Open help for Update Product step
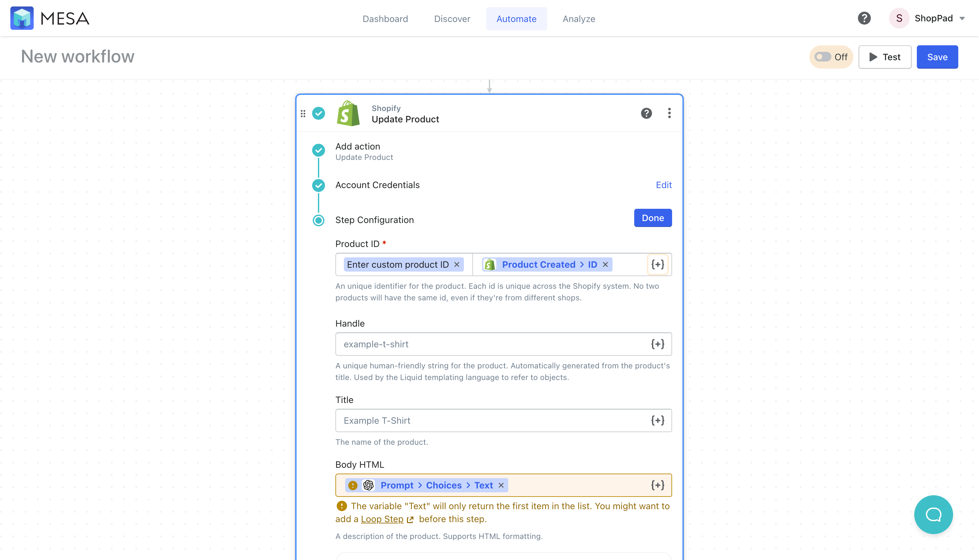Viewport: 979px width, 560px height. click(646, 113)
